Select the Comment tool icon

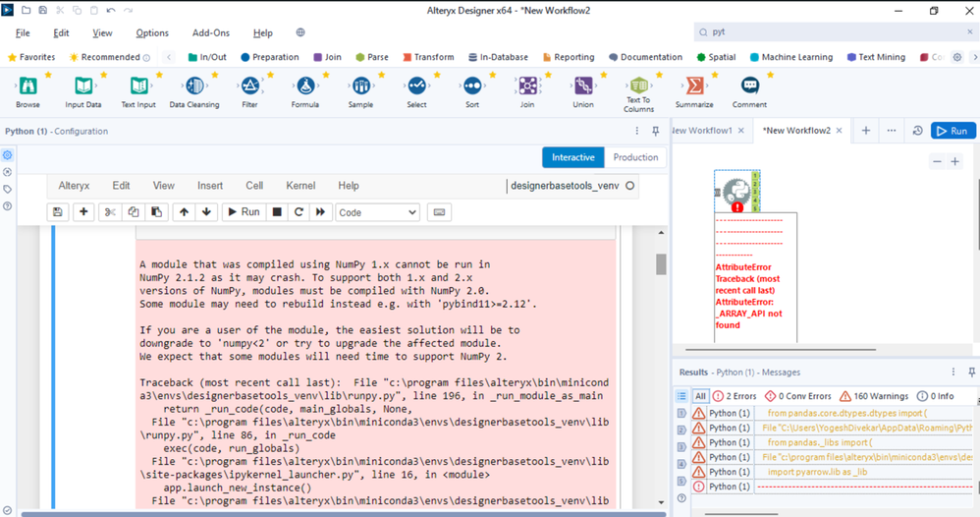click(749, 86)
